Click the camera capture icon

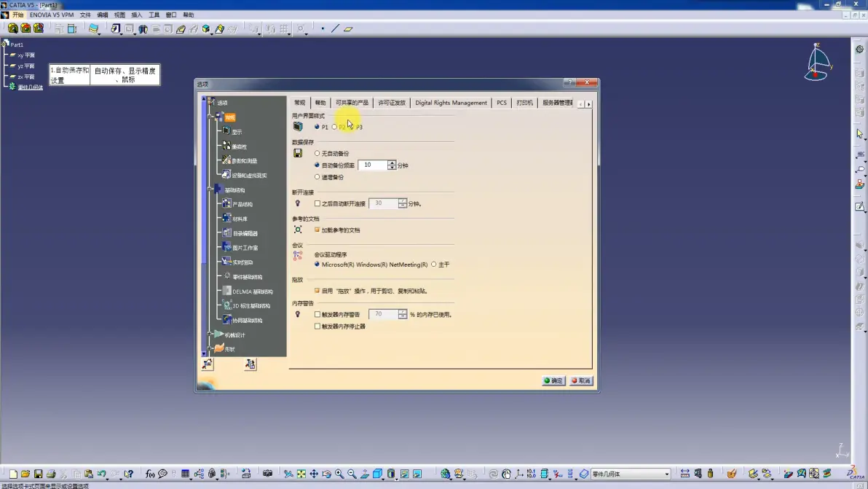268,474
